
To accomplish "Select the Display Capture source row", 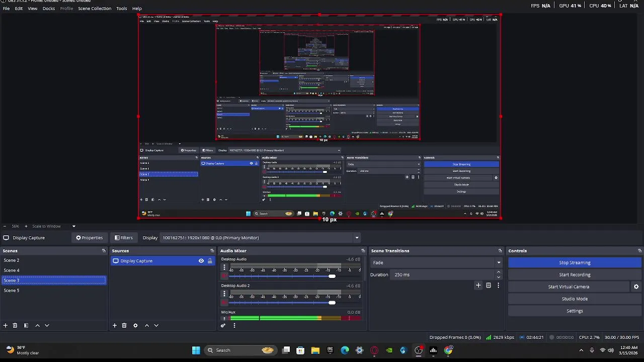I will point(163,261).
